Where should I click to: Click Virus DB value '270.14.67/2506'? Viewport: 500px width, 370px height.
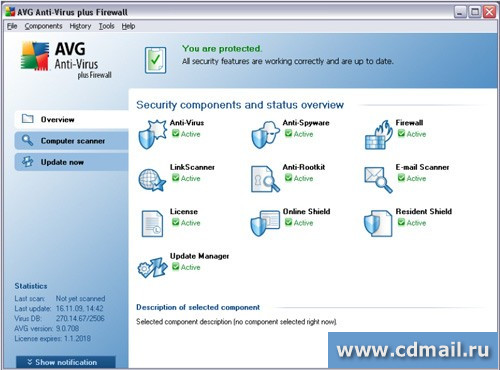tap(80, 318)
